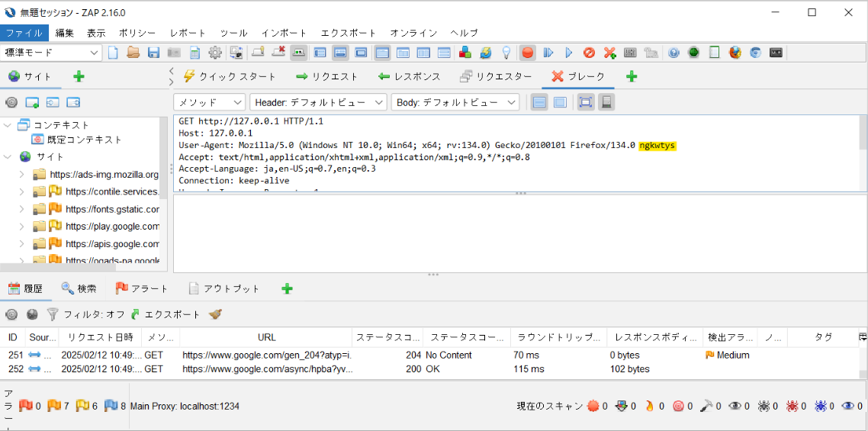The height and width of the screenshot is (431, 868).
Task: Toggle the target scope icon in Sites panel
Action: click(11, 102)
